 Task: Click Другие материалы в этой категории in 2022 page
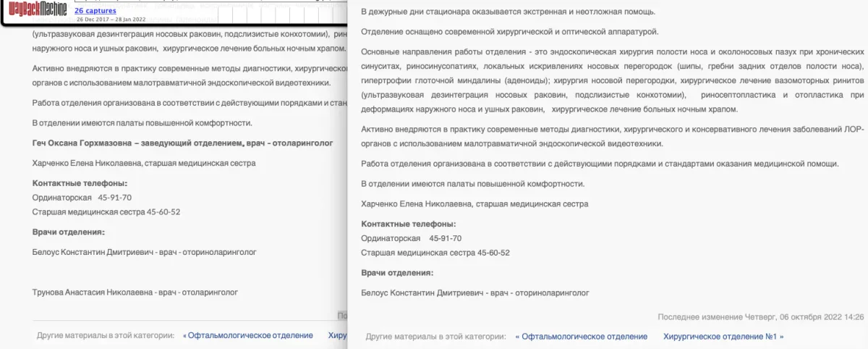[x=436, y=337]
